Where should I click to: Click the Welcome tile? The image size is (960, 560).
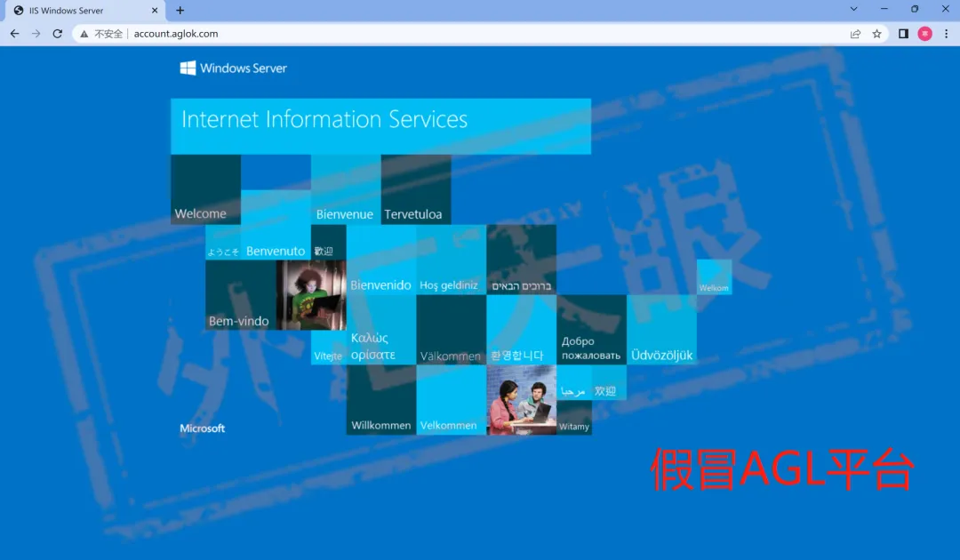[x=205, y=189]
